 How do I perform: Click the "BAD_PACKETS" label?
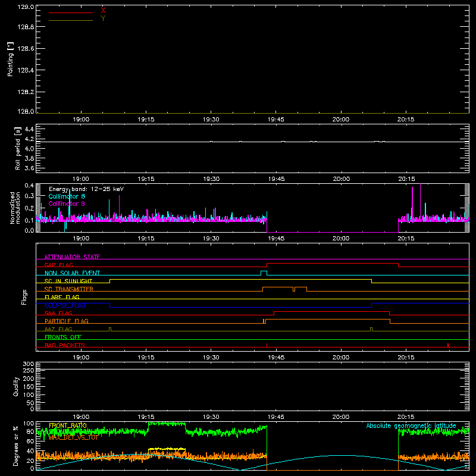point(65,345)
